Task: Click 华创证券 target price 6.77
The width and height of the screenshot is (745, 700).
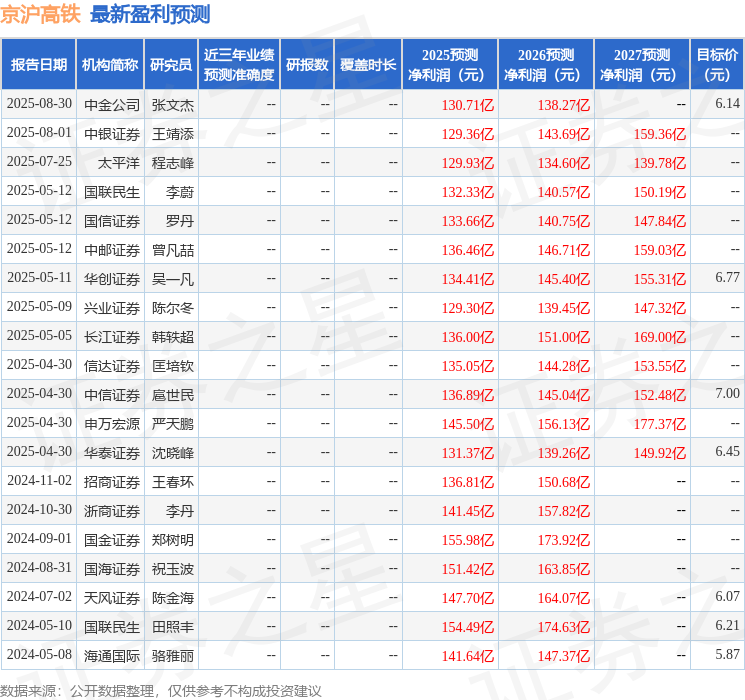Action: click(x=727, y=278)
